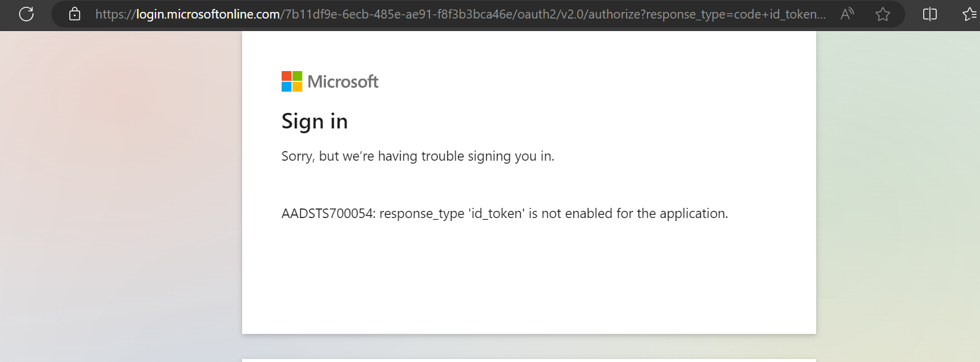Click the page refresh icon

(26, 14)
